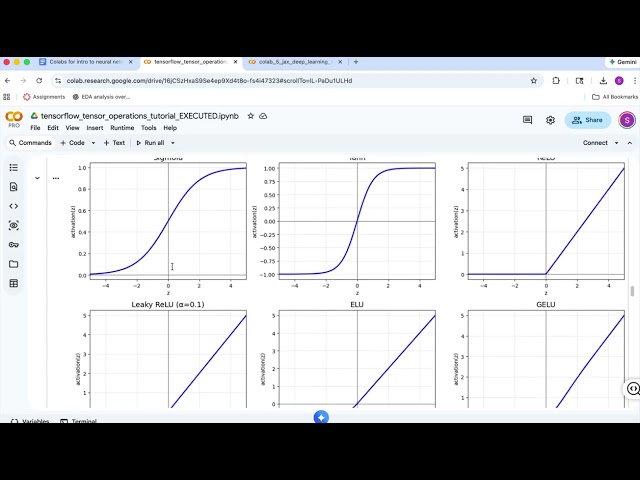Open the Secrets key icon
640x480 pixels.
click(13, 244)
